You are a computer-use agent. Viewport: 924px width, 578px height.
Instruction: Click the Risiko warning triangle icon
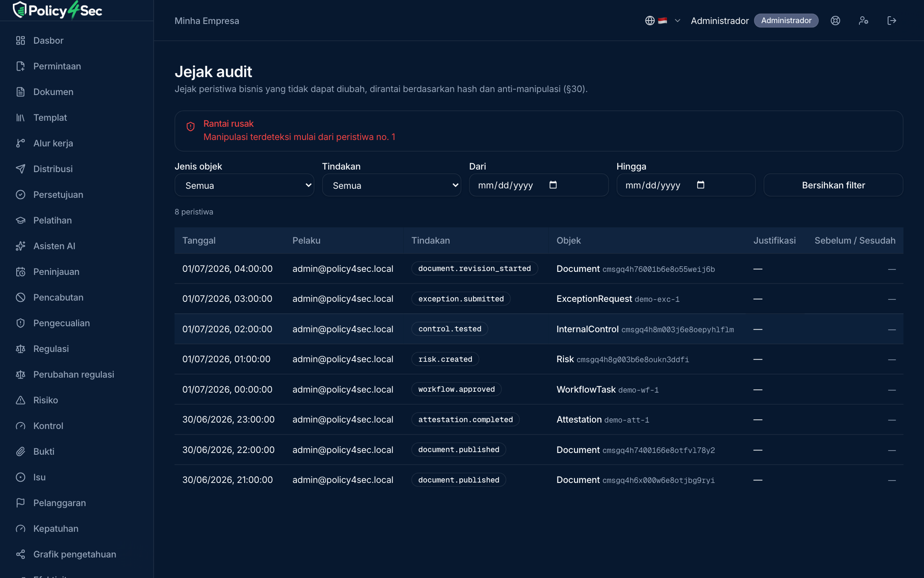(21, 400)
